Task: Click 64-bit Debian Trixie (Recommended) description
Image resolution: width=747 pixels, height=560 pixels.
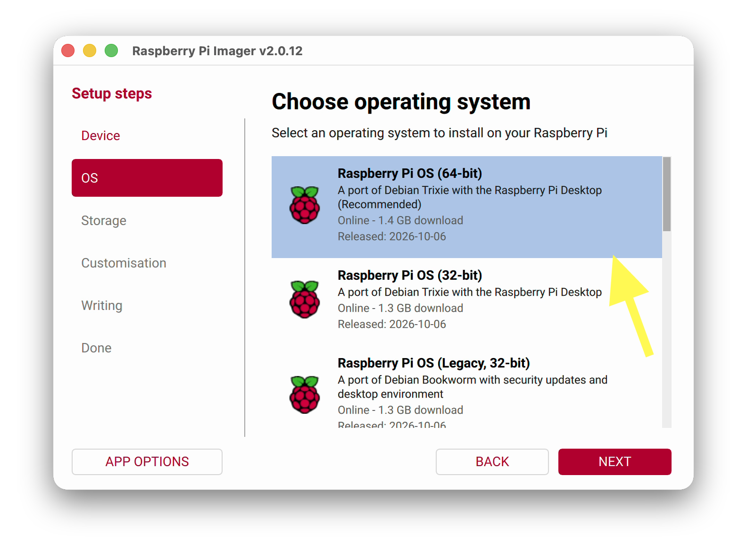Action: point(470,197)
